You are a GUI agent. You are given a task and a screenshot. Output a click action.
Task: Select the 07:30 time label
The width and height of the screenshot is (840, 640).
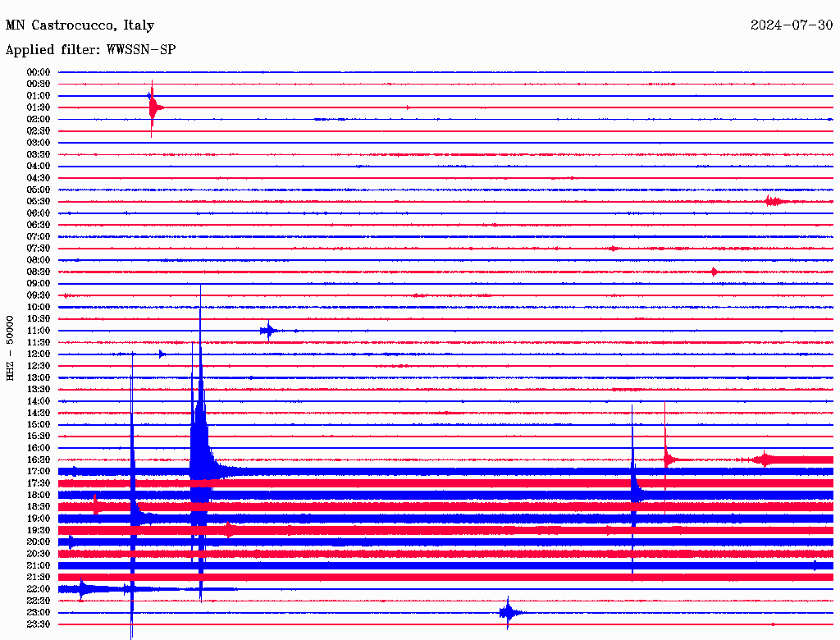coord(38,248)
